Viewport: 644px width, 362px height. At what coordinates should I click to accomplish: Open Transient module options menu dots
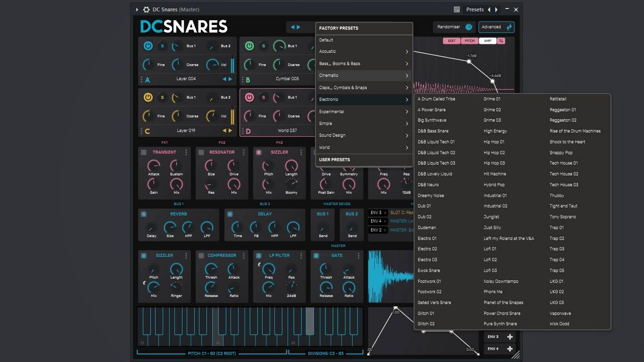tap(186, 152)
